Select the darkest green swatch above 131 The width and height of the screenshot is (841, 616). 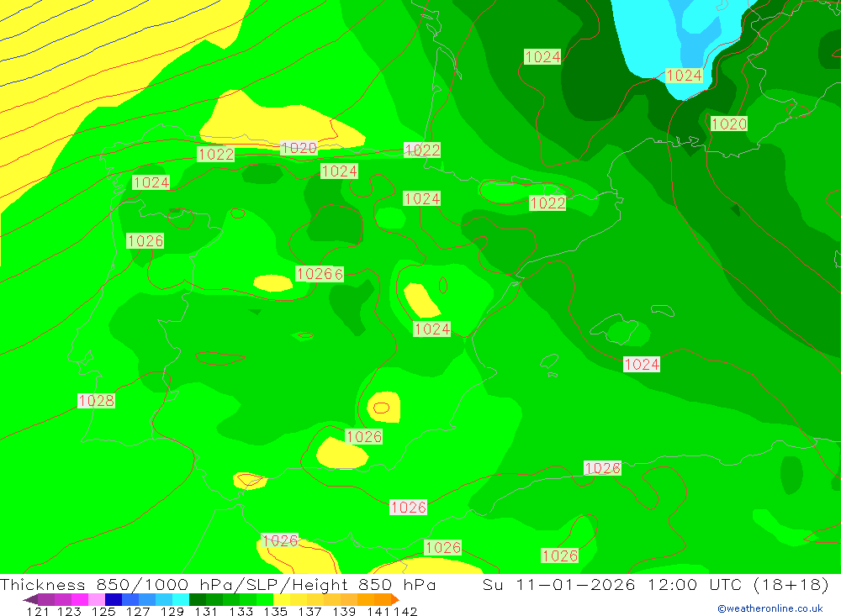point(198,599)
